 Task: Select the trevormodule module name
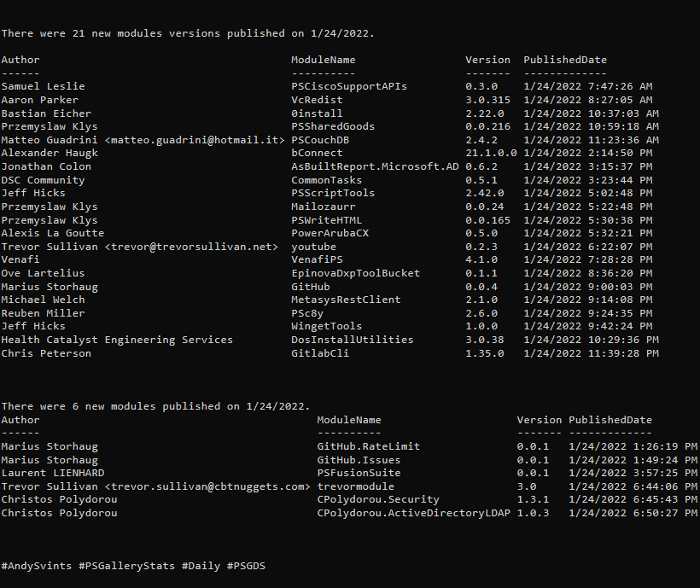pos(356,486)
